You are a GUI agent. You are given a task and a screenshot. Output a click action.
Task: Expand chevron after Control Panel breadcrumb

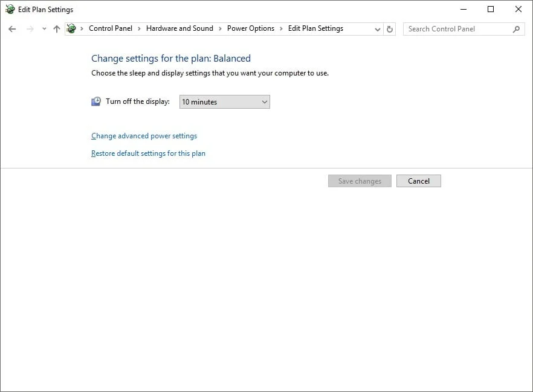139,29
